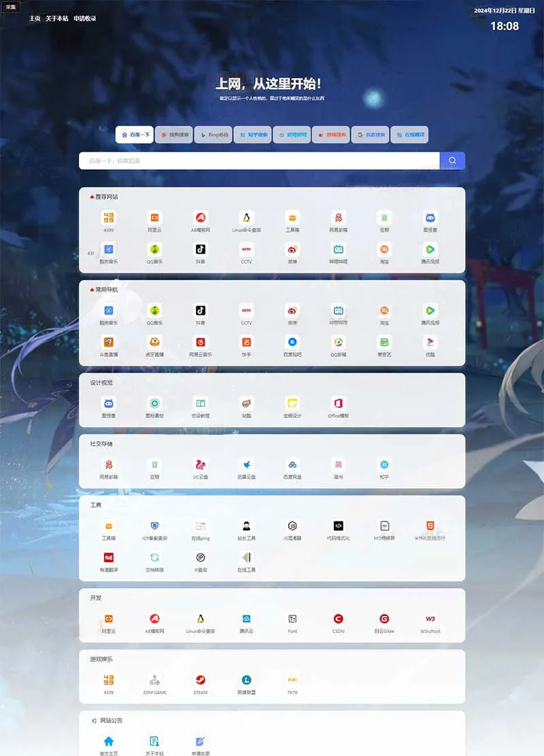This screenshot has width=544, height=756.
Task: Open 网易云音乐 from 常用导航
Action: click(x=200, y=345)
